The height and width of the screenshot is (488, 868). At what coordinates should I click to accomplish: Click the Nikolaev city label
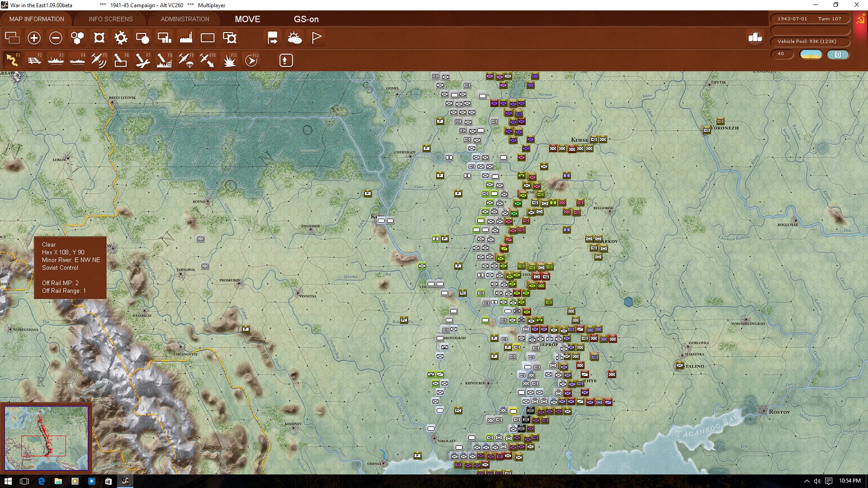[446, 441]
